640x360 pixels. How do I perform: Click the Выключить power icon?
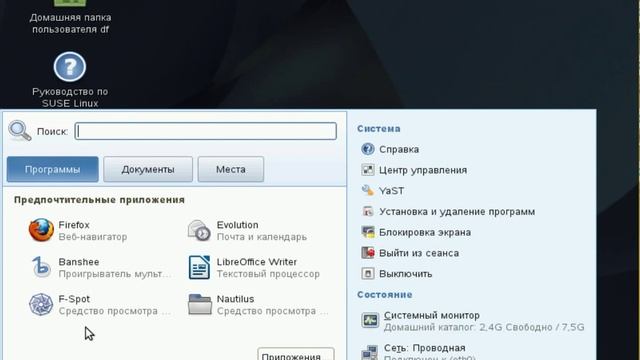point(368,273)
